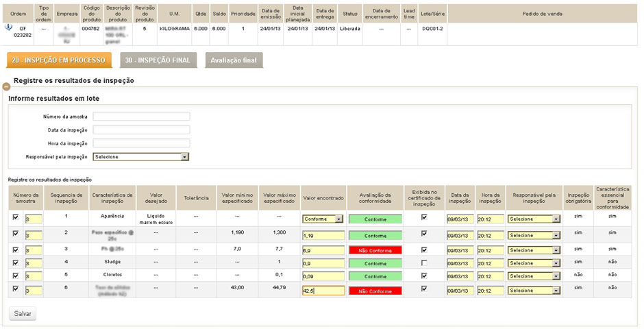Click value field containing 1,19

coord(323,236)
